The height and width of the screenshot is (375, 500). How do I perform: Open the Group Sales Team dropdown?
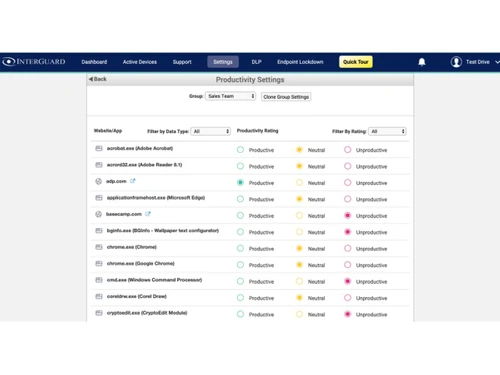pyautogui.click(x=231, y=96)
